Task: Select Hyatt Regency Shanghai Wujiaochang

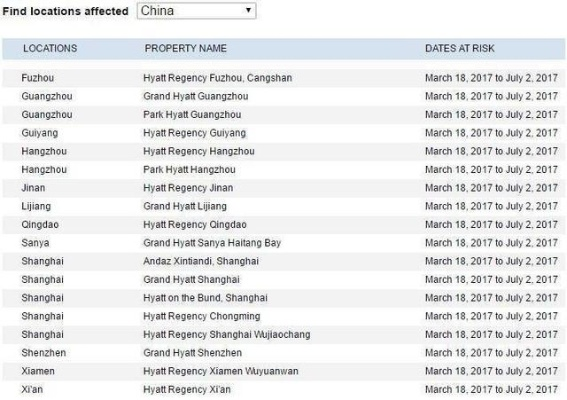Action: coord(226,335)
